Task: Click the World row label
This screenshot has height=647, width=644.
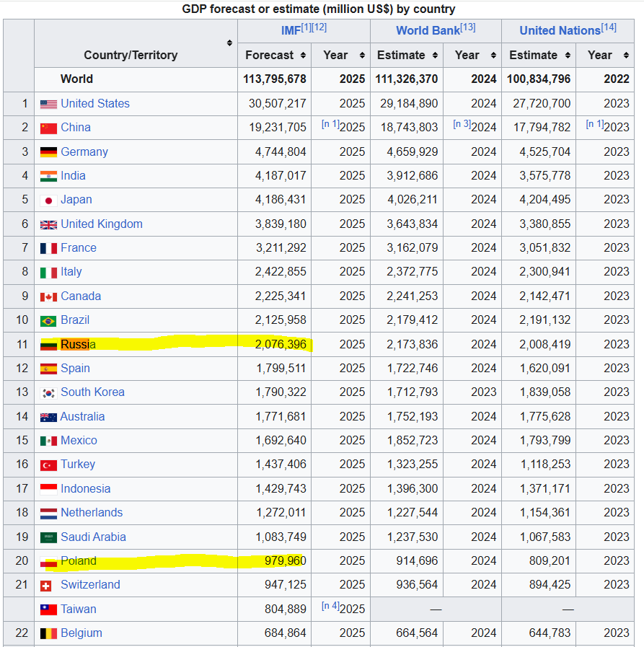Action: point(76,79)
